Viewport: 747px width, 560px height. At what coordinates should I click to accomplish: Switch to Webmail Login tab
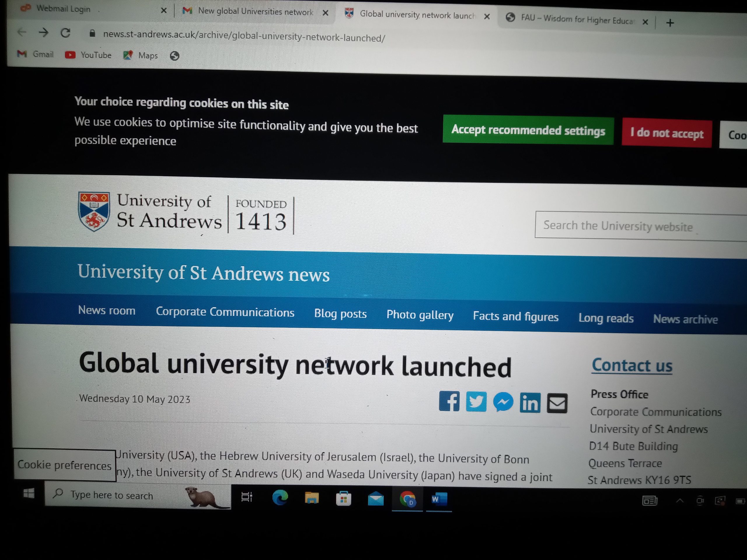pyautogui.click(x=64, y=9)
